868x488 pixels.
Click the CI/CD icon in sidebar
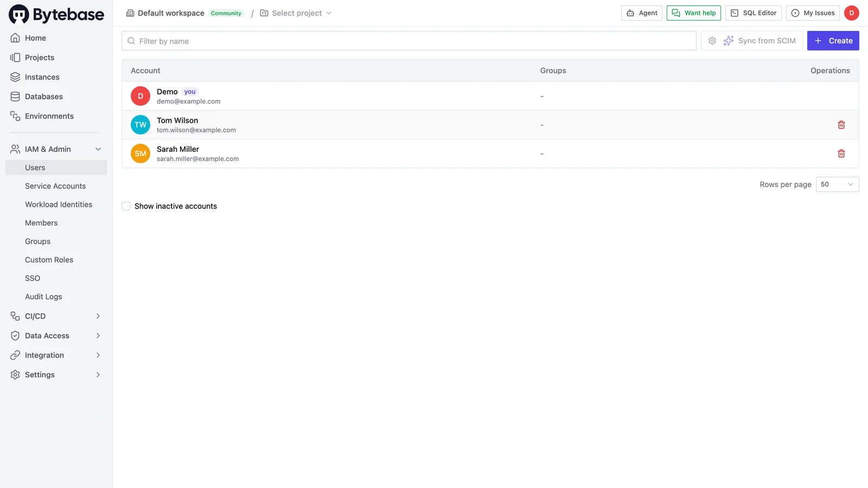coord(15,316)
